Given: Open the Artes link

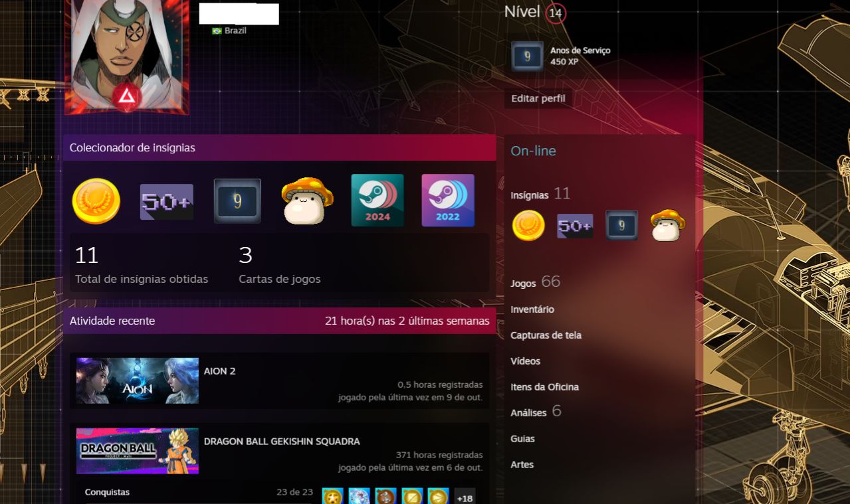Looking at the screenshot, I should pos(522,465).
